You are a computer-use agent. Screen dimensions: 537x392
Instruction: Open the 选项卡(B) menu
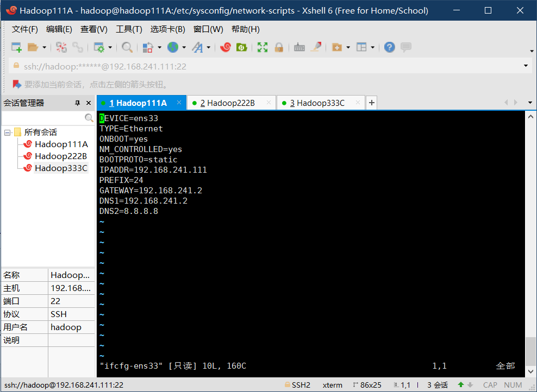[x=167, y=29]
